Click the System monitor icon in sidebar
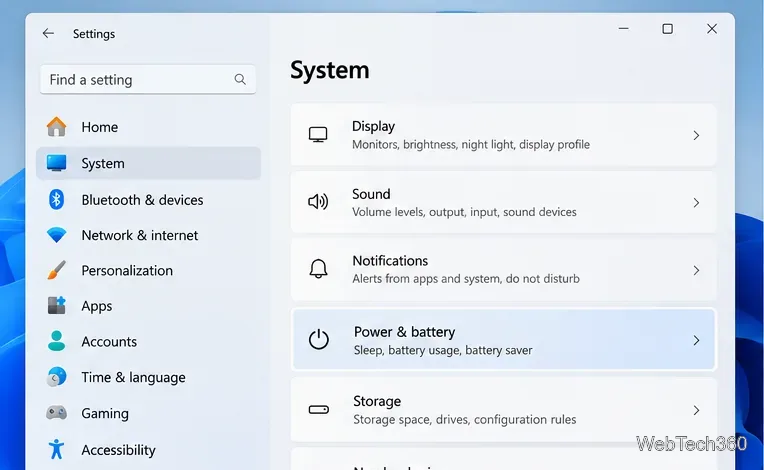This screenshot has width=764, height=470. [57, 163]
